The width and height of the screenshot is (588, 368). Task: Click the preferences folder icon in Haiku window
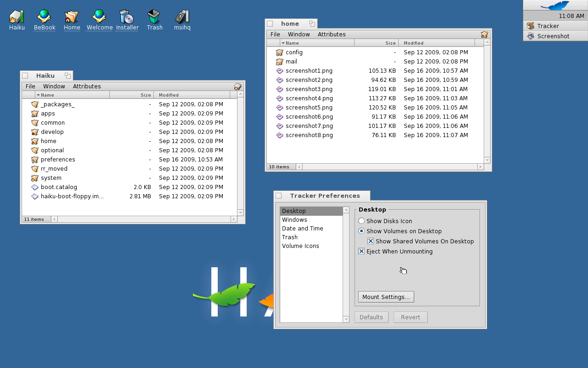pyautogui.click(x=35, y=160)
